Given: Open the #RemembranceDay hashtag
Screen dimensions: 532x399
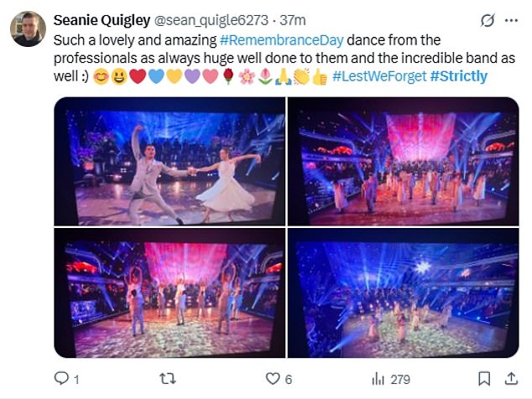Looking at the screenshot, I should pos(282,40).
